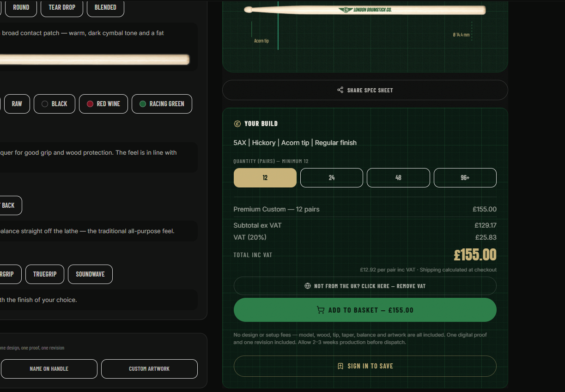Click the 'TOTAL INC VAT' label
This screenshot has height=392, width=565.
[253, 255]
